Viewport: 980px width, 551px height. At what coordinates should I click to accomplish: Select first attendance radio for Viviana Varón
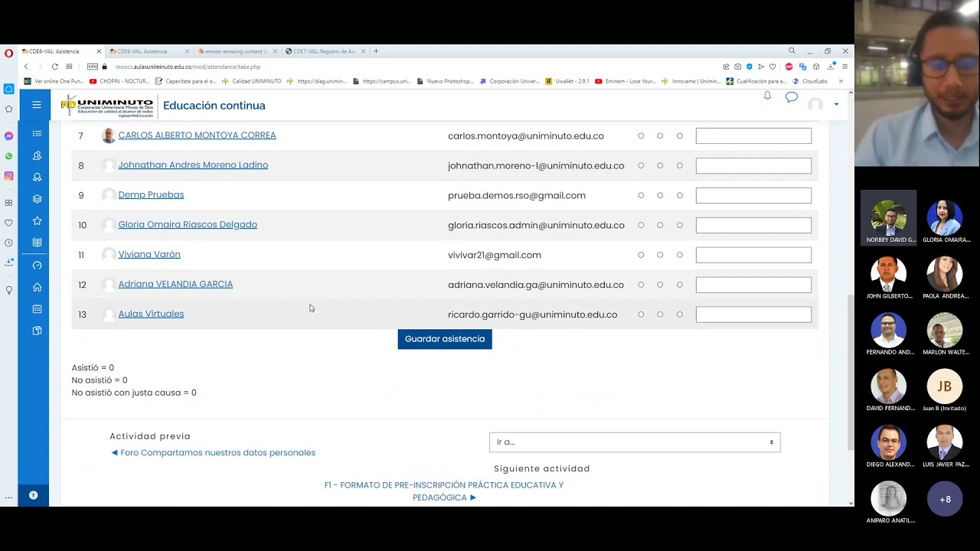(x=641, y=255)
